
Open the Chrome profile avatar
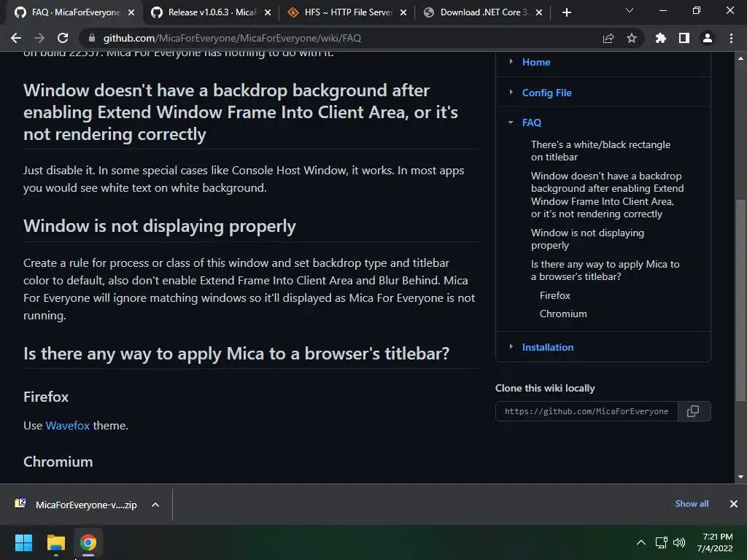pos(708,38)
